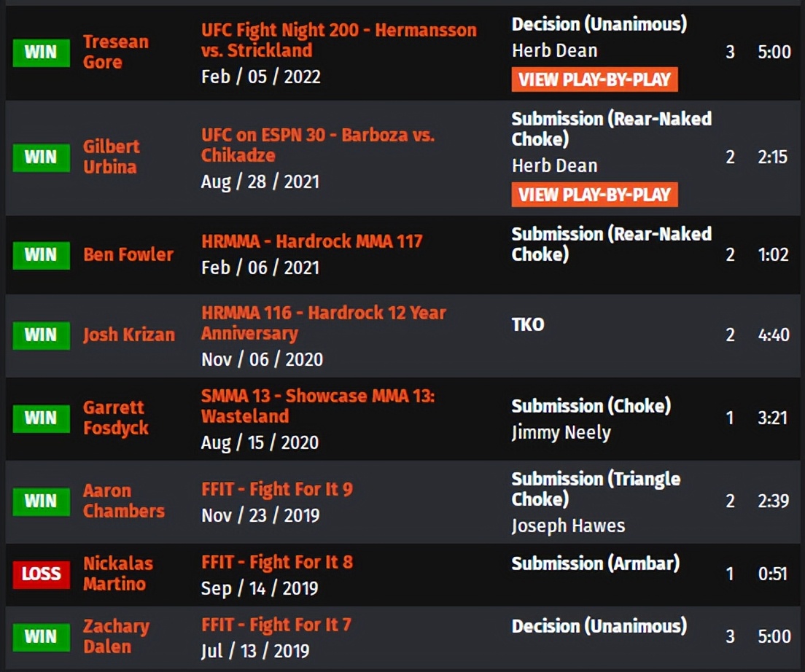Click the WIN badge beside Tresean Gore
805x672 pixels.
point(43,52)
